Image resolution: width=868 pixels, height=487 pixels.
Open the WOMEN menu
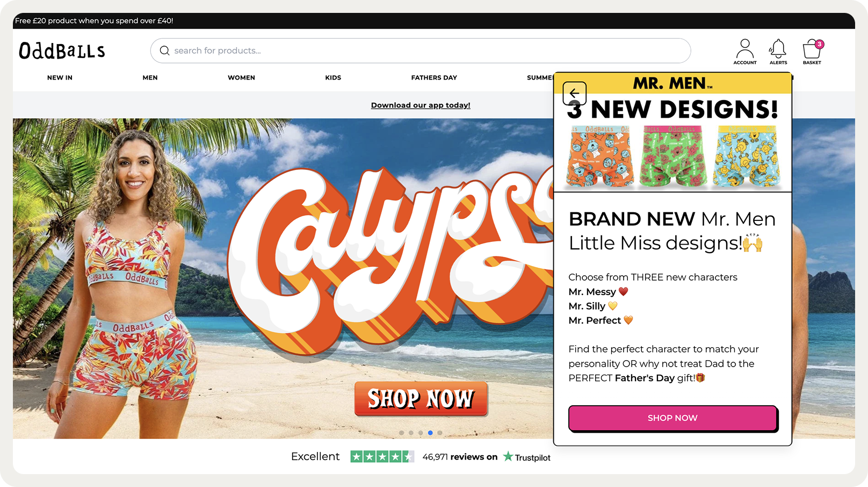click(241, 77)
